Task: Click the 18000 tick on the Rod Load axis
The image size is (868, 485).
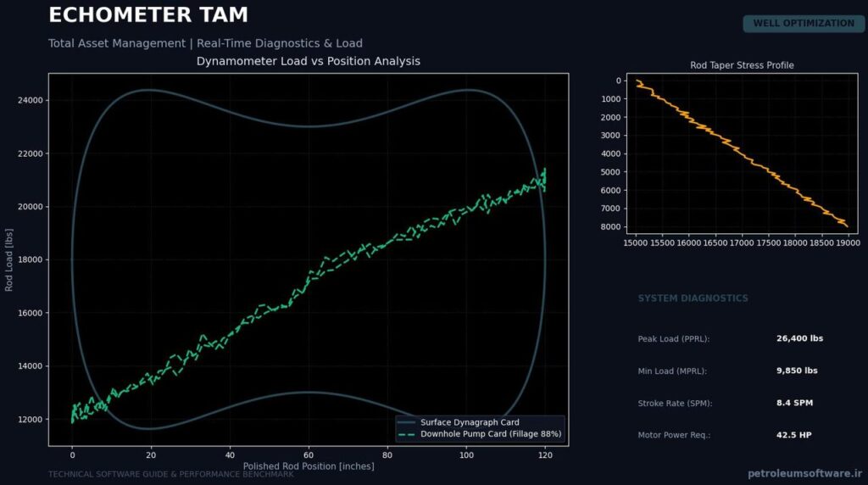Action: coord(31,259)
